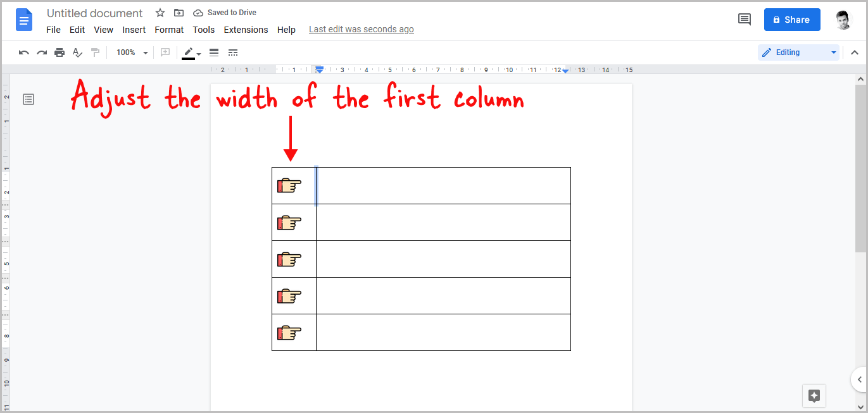This screenshot has width=868, height=413.
Task: Open the Format menu
Action: click(x=169, y=29)
